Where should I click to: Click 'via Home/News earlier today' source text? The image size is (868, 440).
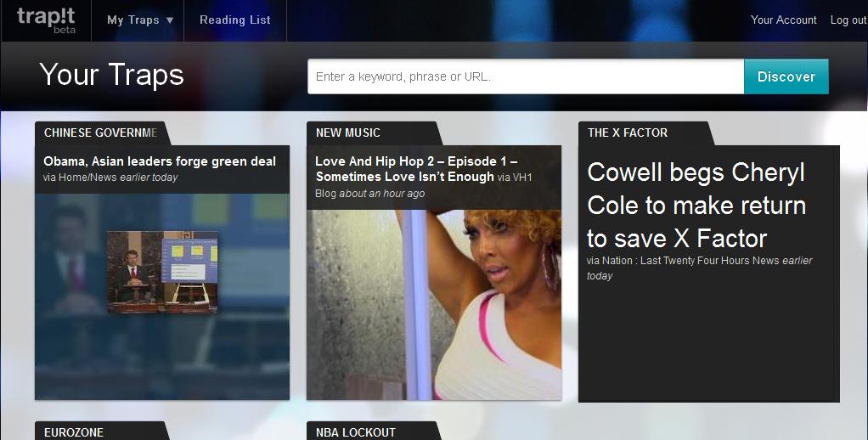[x=110, y=178]
